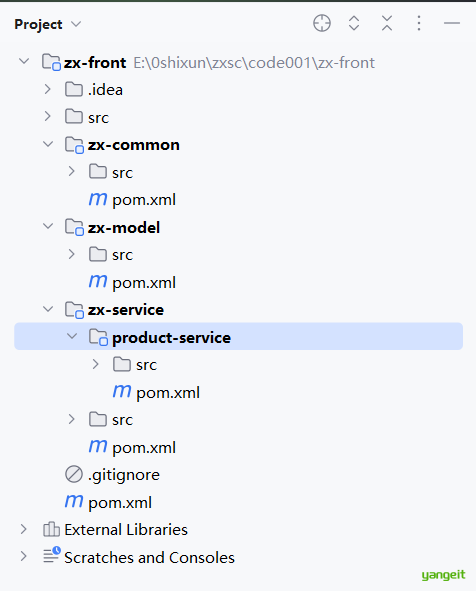The width and height of the screenshot is (476, 591).
Task: Click the Select Opened File crosshair icon
Action: 322,23
